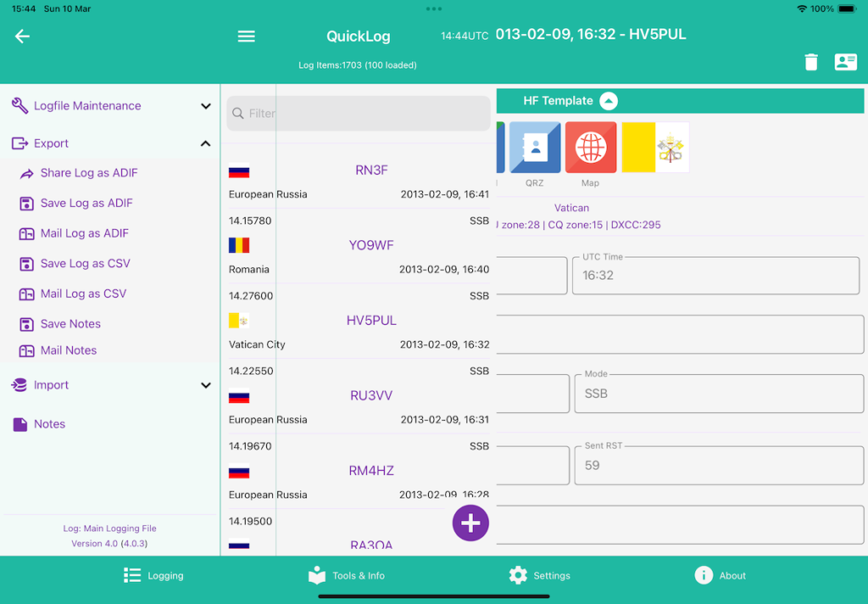868x604 pixels.
Task: Click the UTC Time field
Action: click(715, 276)
